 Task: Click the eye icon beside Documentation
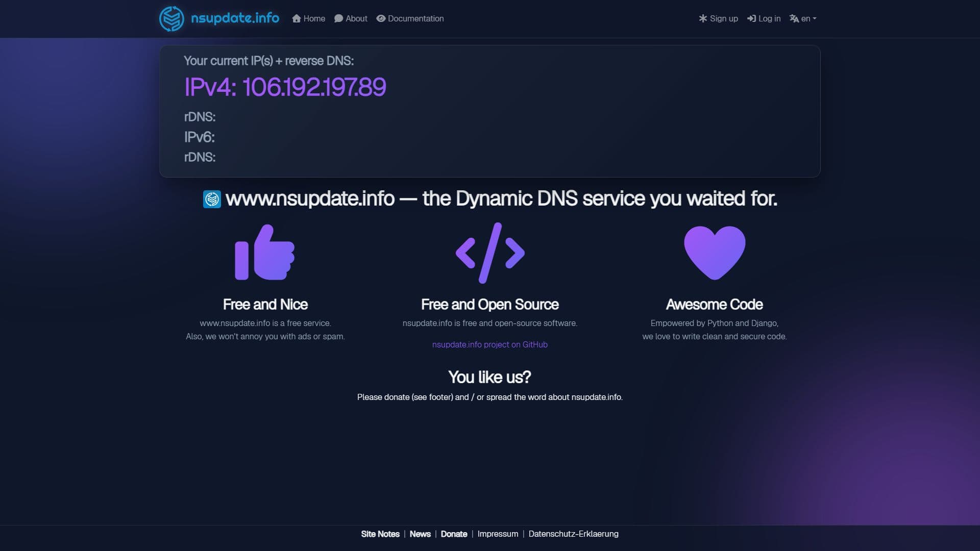coord(381,18)
